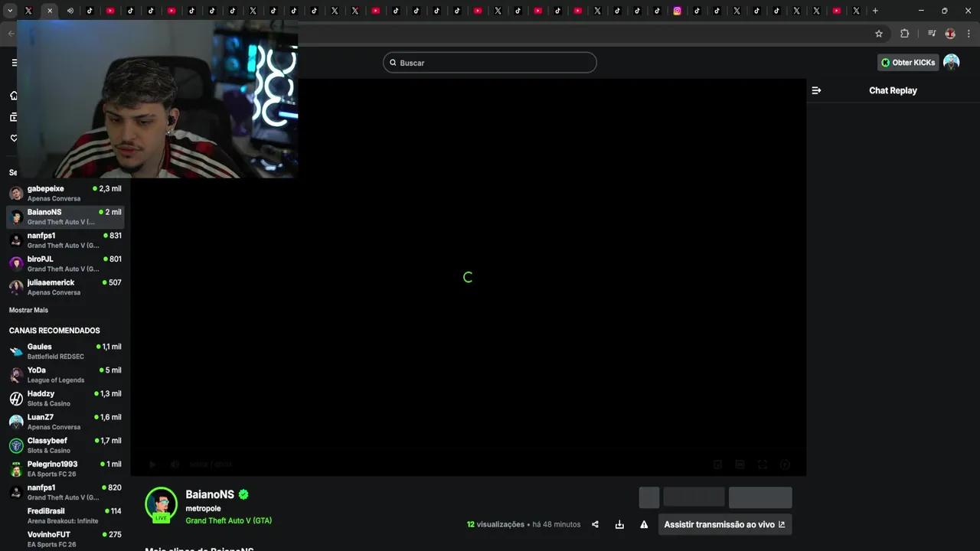This screenshot has width=980, height=551.
Task: Open the Chrome profile avatar
Action: pyautogui.click(x=950, y=34)
